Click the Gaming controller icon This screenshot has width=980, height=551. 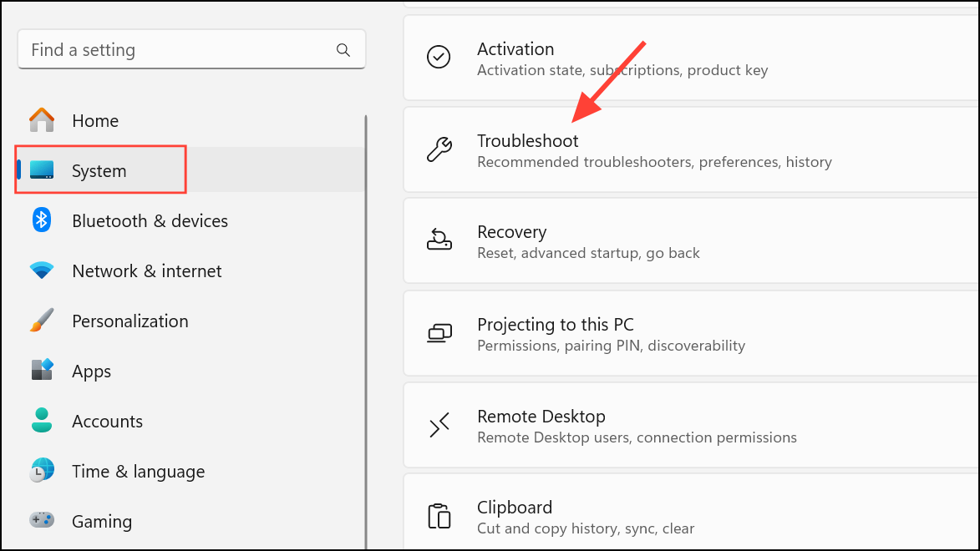click(41, 521)
